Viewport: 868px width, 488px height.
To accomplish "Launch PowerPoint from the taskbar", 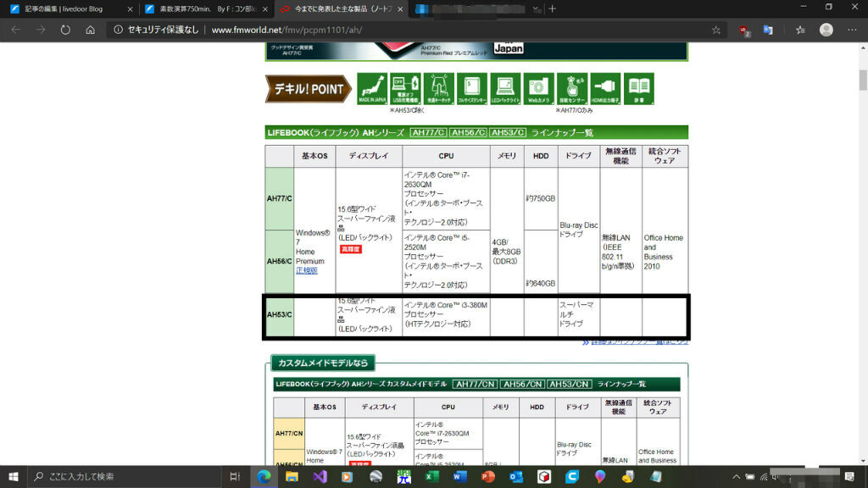I will coord(487,476).
